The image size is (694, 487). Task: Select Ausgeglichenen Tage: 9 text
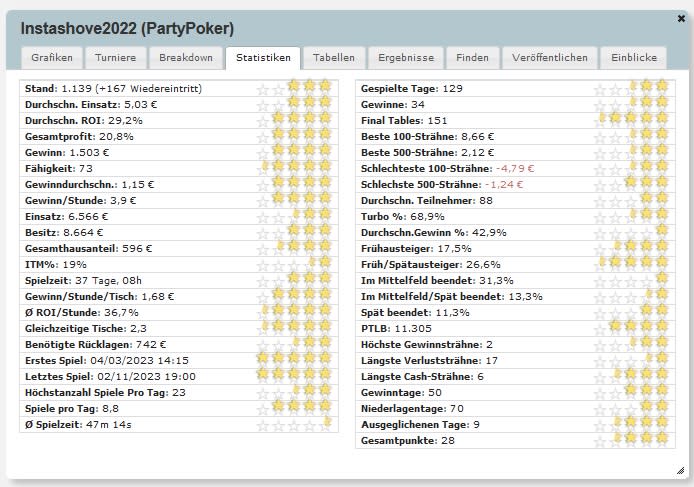(420, 425)
